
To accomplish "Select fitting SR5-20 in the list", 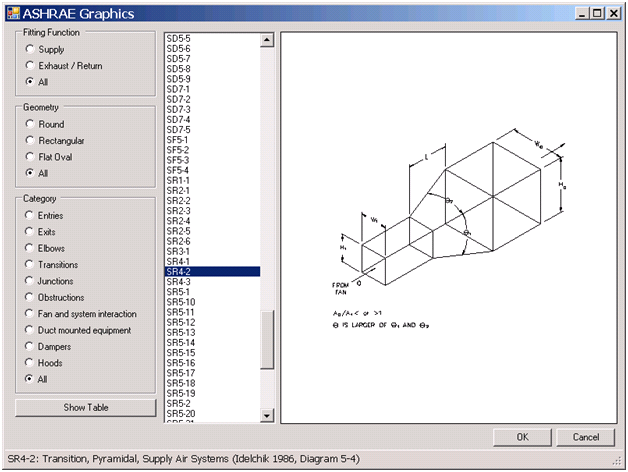I will (212, 414).
